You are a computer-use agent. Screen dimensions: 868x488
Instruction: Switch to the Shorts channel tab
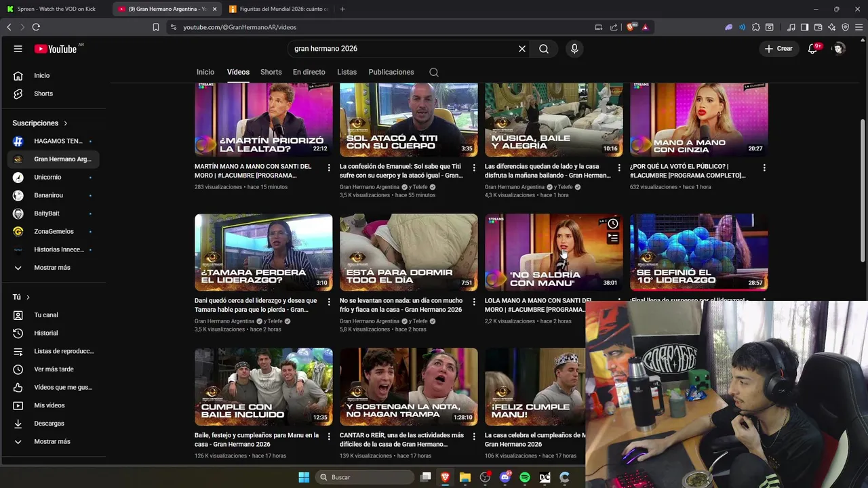(271, 72)
